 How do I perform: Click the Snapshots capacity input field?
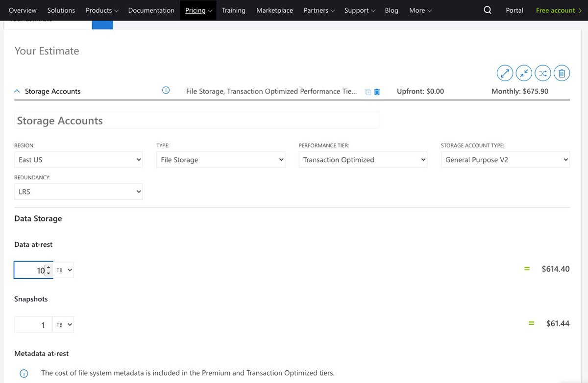pyautogui.click(x=32, y=324)
